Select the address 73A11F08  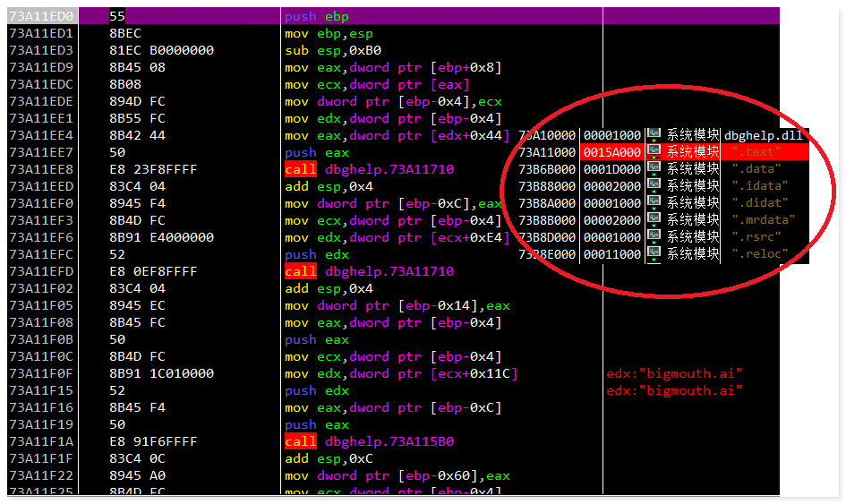[x=41, y=322]
